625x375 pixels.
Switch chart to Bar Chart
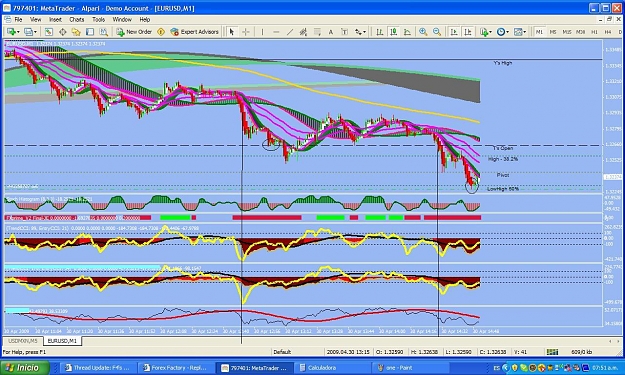(x=379, y=32)
